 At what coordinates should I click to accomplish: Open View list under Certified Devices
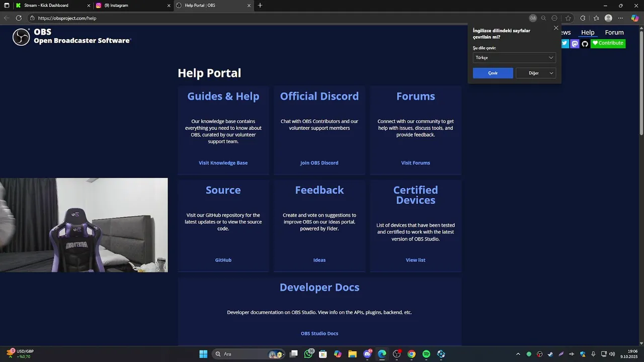416,260
